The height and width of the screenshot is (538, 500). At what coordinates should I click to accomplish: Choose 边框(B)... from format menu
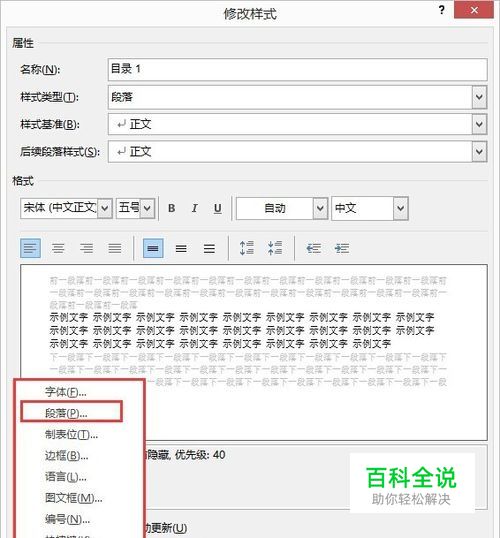[x=67, y=456]
